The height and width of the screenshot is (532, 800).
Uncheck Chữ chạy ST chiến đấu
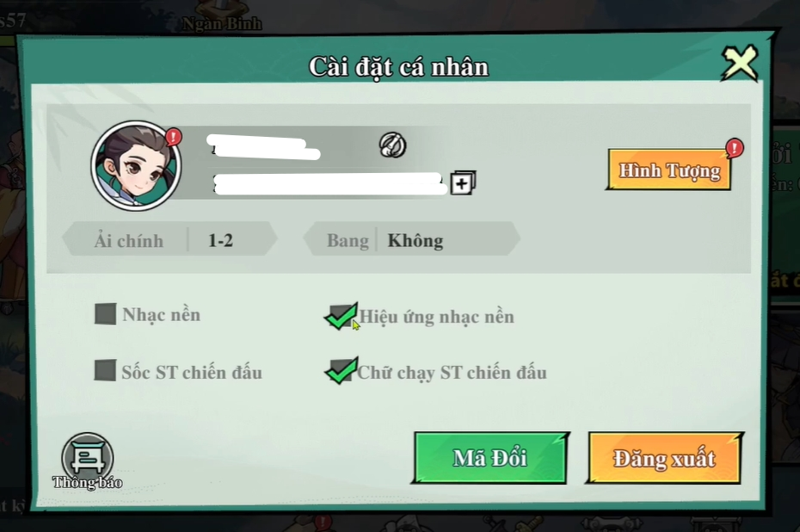pyautogui.click(x=340, y=371)
